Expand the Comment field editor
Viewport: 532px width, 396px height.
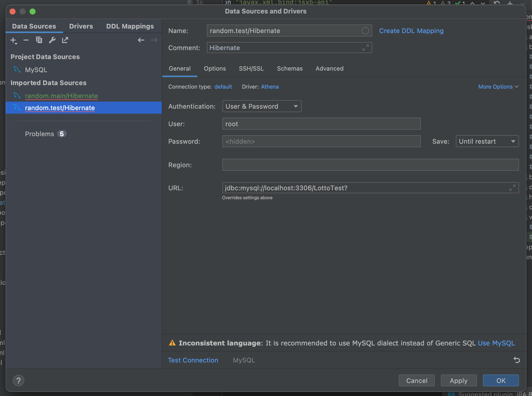point(366,48)
